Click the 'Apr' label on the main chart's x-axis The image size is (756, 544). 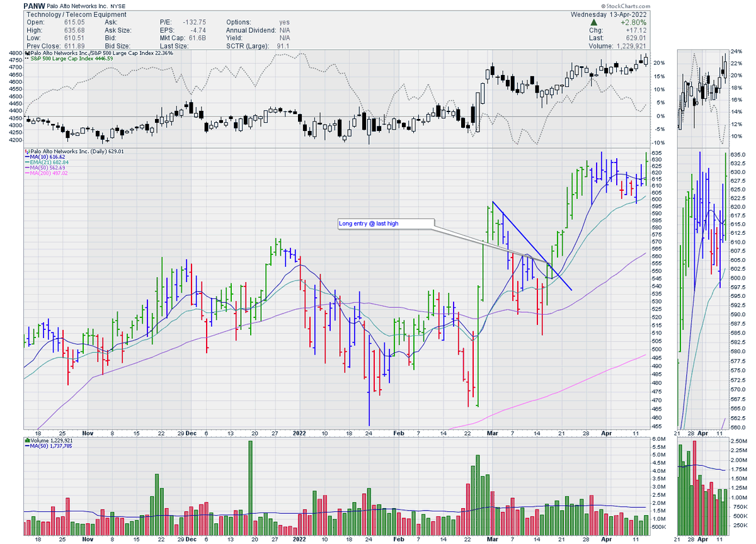pos(605,434)
